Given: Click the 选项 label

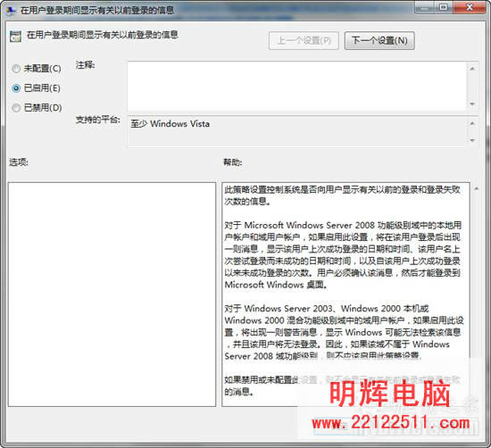Looking at the screenshot, I should coord(19,162).
